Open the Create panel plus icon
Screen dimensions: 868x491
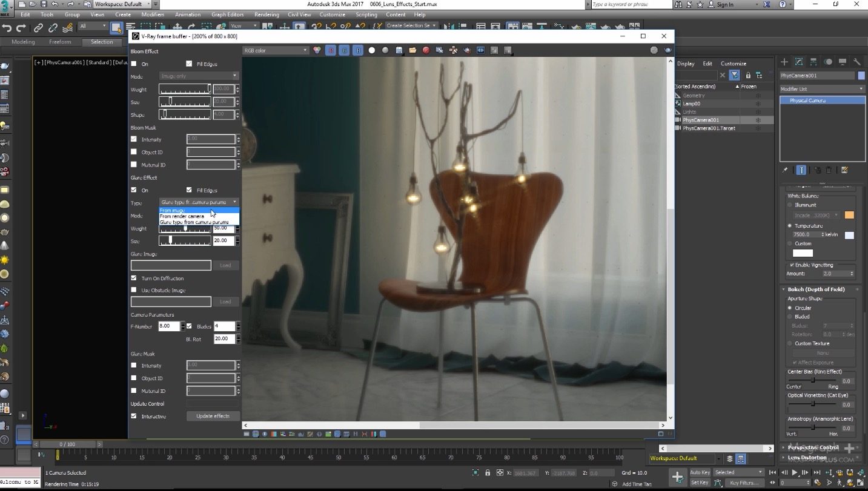[x=784, y=62]
